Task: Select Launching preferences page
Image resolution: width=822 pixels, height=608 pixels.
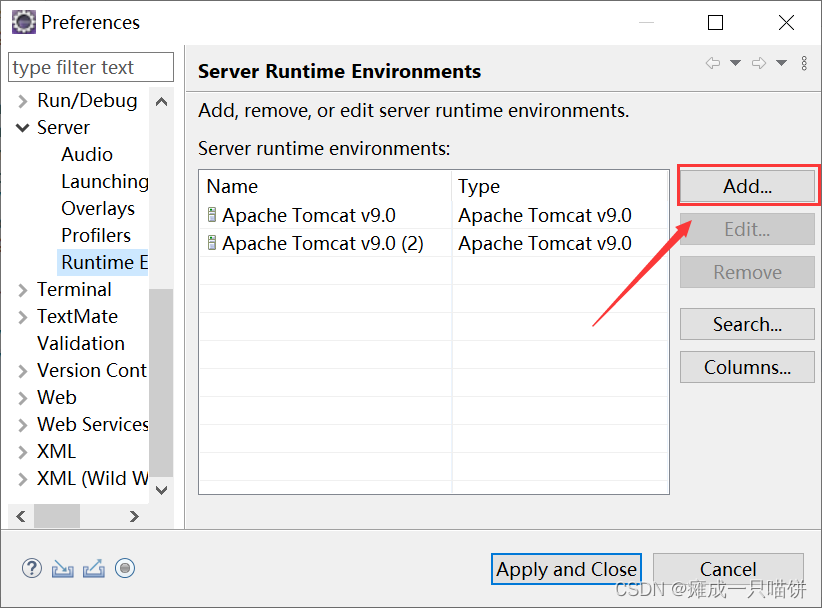Action: click(105, 181)
